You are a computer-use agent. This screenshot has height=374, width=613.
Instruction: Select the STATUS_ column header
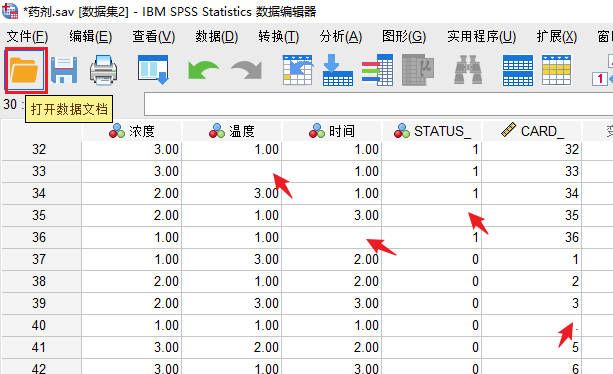[x=432, y=131]
